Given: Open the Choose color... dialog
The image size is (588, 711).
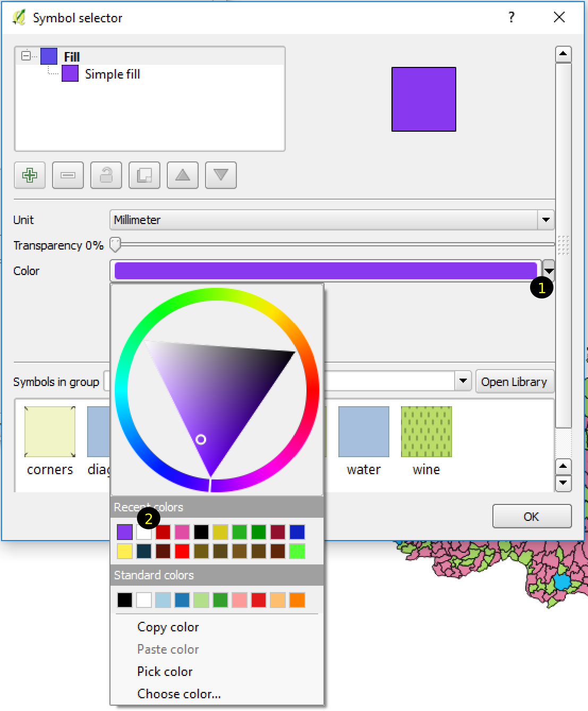Looking at the screenshot, I should pos(179,694).
